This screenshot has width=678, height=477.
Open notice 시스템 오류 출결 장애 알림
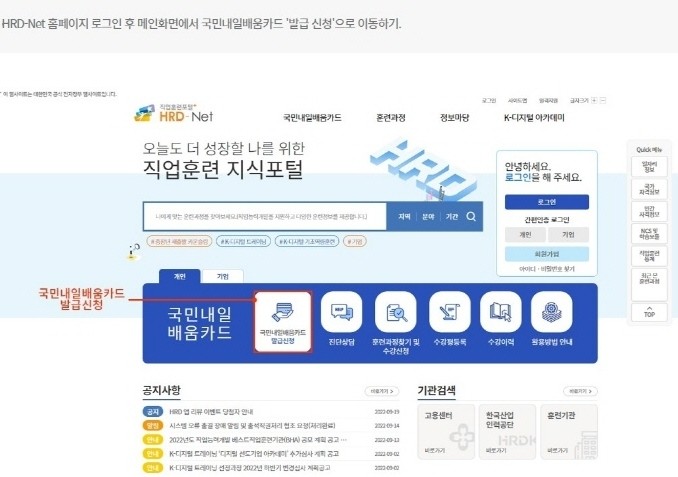pyautogui.click(x=252, y=426)
